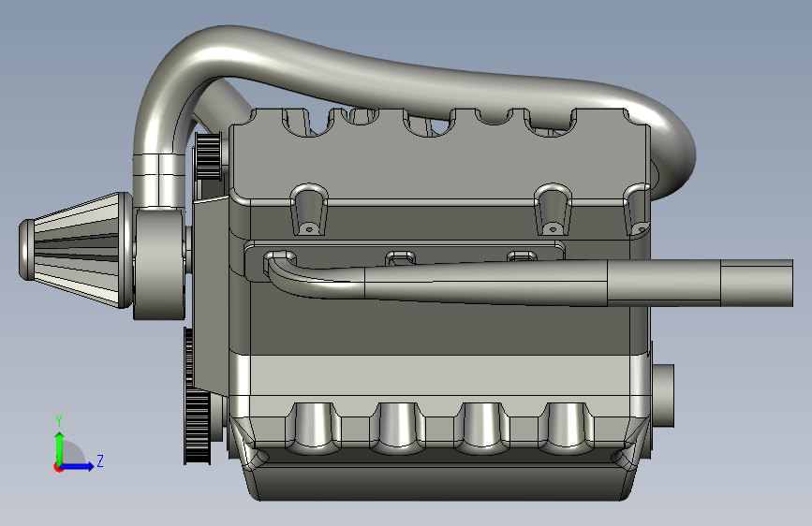The width and height of the screenshot is (812, 526).
Task: Select the cylindrical stub on block's right side
Action: point(662,395)
